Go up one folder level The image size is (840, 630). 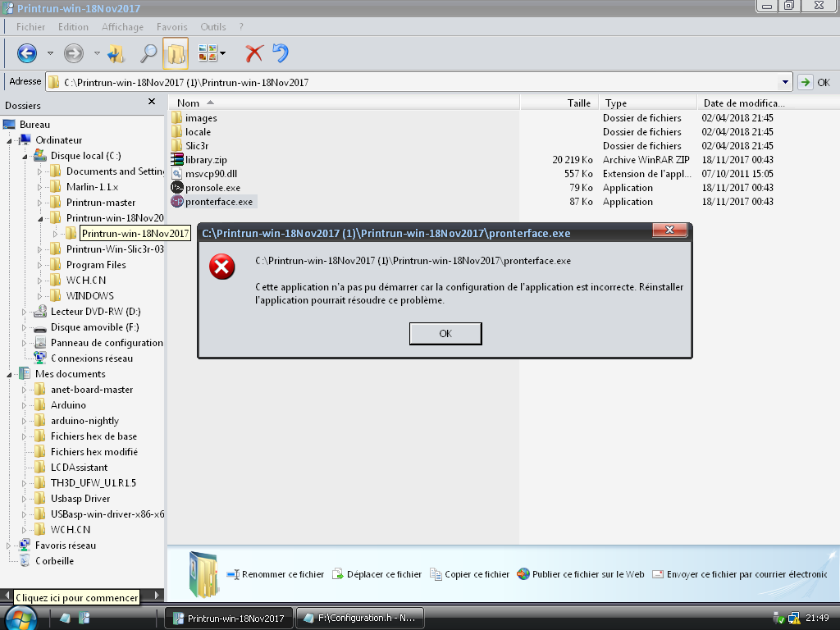116,53
